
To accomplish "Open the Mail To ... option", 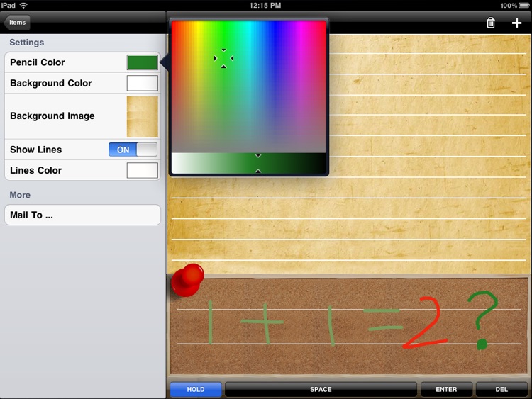I will point(82,215).
